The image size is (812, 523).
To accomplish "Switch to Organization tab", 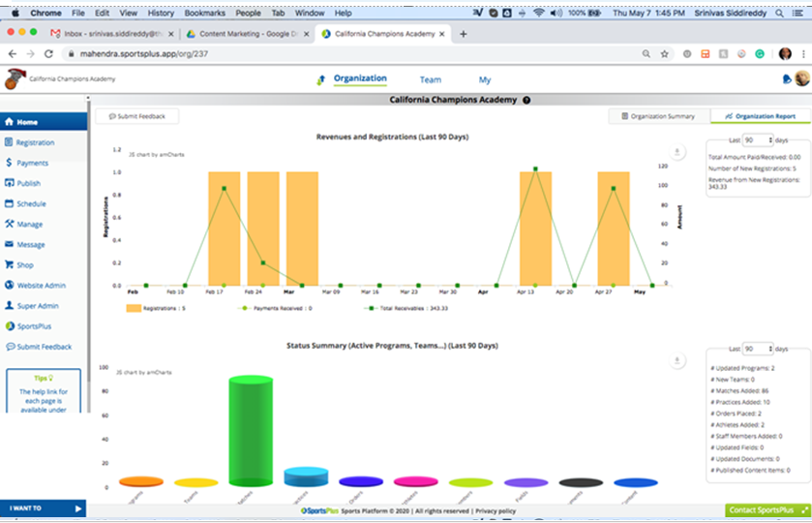I will [360, 78].
